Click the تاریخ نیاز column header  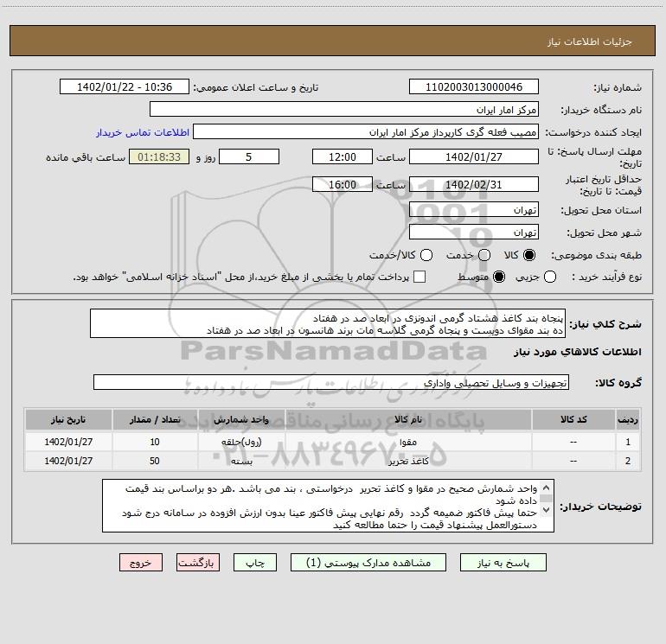click(68, 419)
